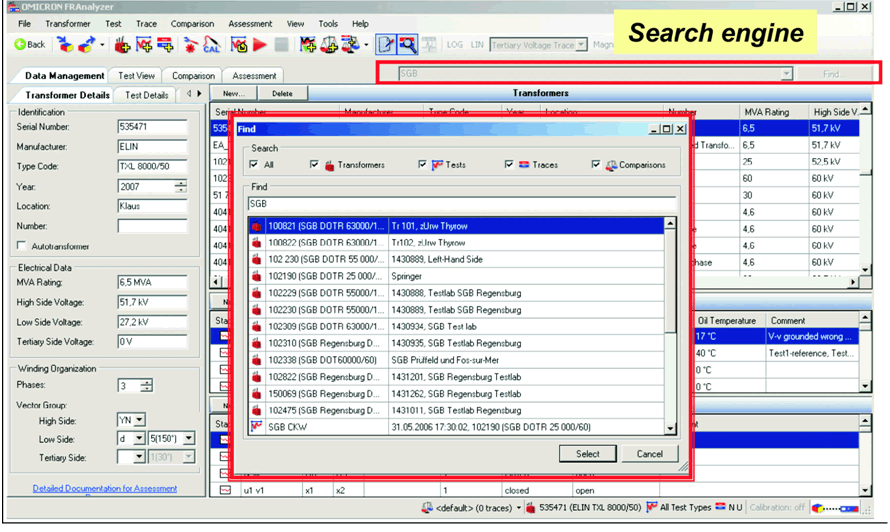Open the Detailed Documentation for Assessment link

(x=104, y=488)
